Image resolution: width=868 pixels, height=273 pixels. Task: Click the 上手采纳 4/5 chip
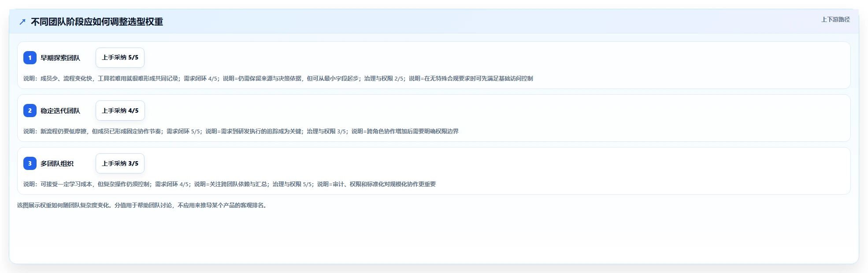(120, 111)
